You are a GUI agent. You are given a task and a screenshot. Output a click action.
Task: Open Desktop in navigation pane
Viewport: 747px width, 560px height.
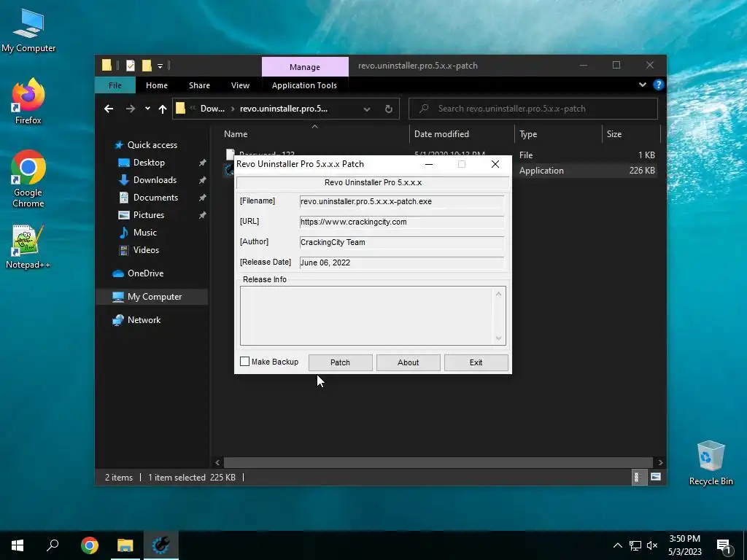[x=149, y=163]
